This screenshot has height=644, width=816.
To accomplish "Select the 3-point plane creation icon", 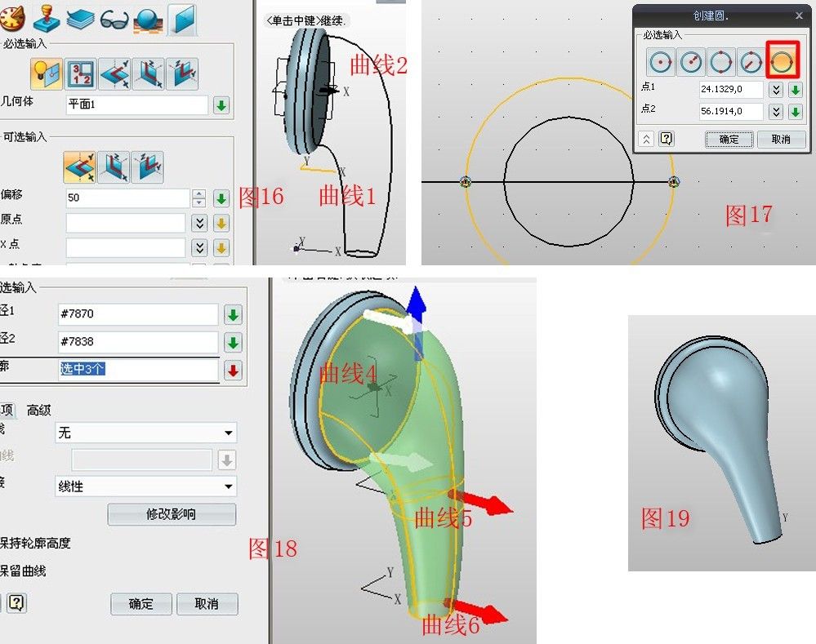I will 81,74.
